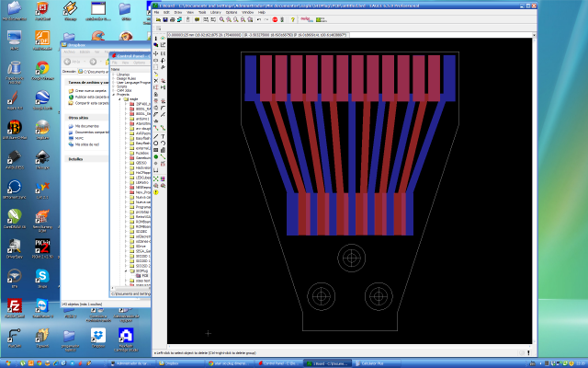Open the Options menu in board editor
Viewport: 588px width, 368px height.
pyautogui.click(x=231, y=12)
